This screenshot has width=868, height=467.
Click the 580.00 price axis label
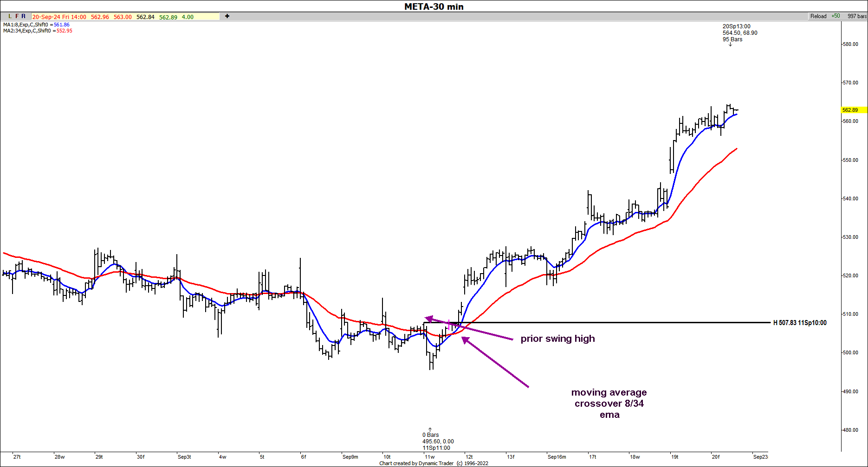tap(850, 44)
